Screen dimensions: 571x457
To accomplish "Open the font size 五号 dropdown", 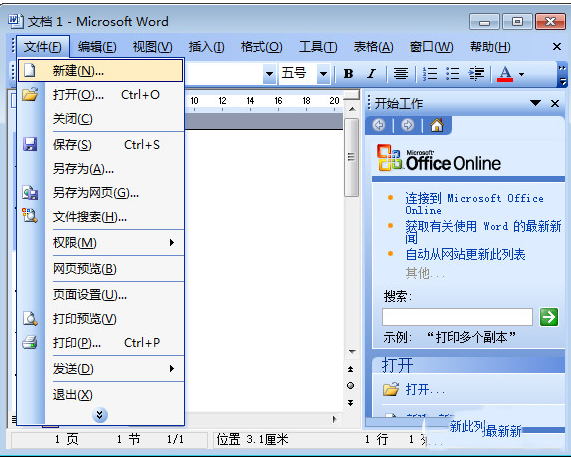I will point(323,74).
